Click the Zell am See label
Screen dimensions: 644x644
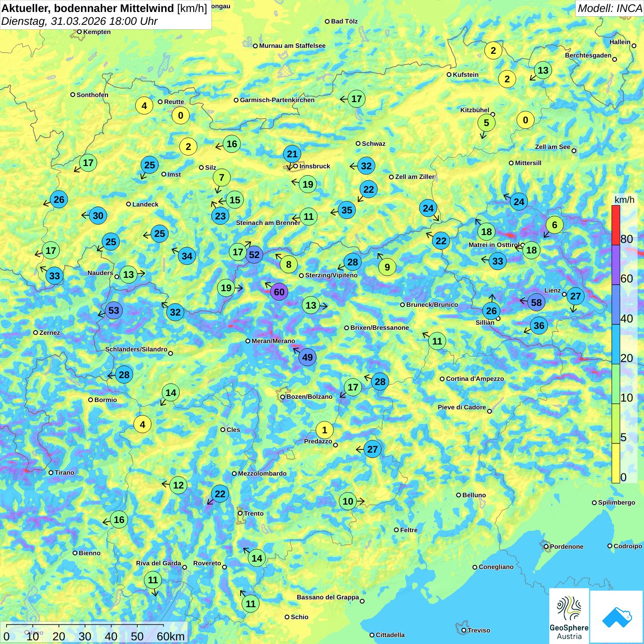pyautogui.click(x=552, y=147)
